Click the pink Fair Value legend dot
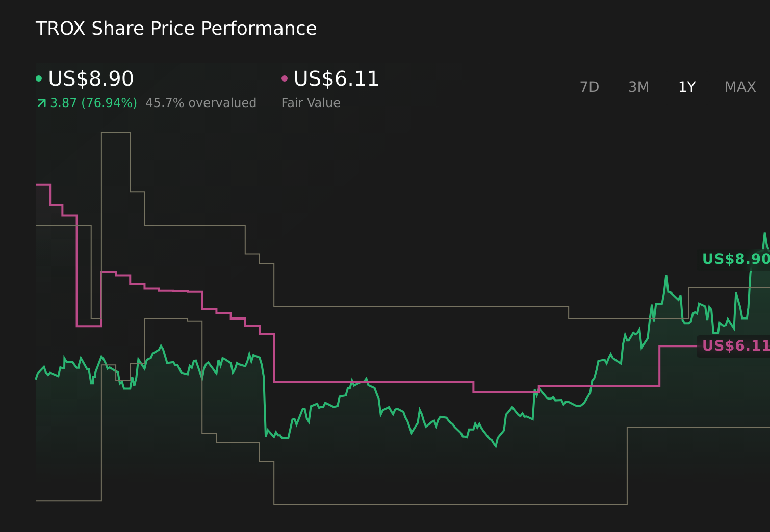The width and height of the screenshot is (770, 532). click(286, 78)
